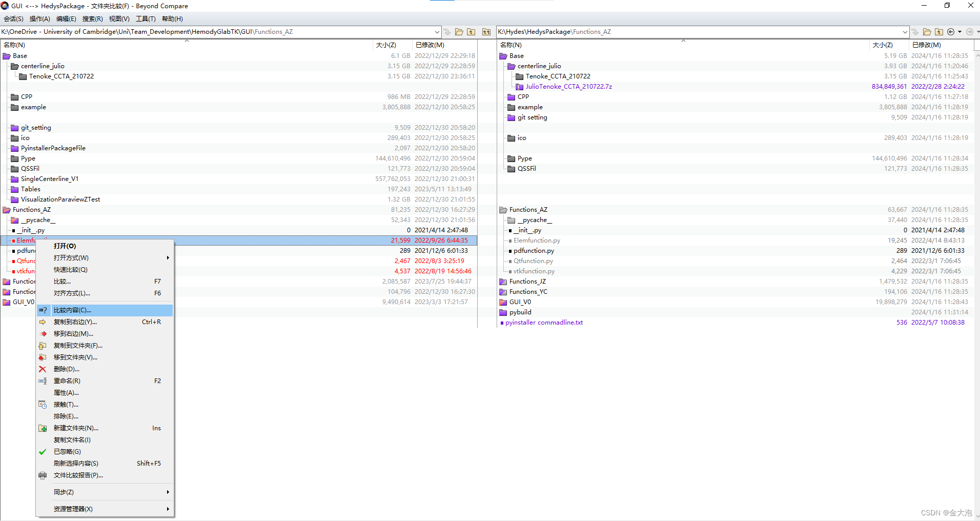980x521 pixels.
Task: Expand the 资源管理器(X) submenu
Action: (x=105, y=509)
